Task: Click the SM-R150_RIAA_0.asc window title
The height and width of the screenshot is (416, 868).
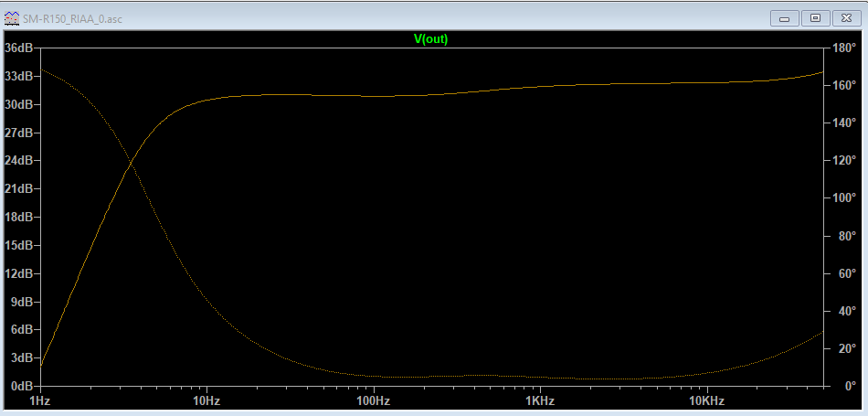Action: [x=72, y=19]
